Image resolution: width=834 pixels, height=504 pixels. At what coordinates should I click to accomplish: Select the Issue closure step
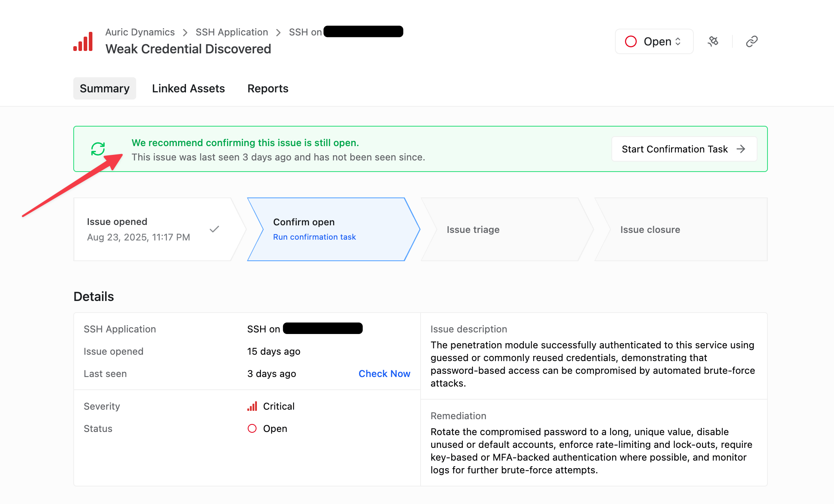650,229
